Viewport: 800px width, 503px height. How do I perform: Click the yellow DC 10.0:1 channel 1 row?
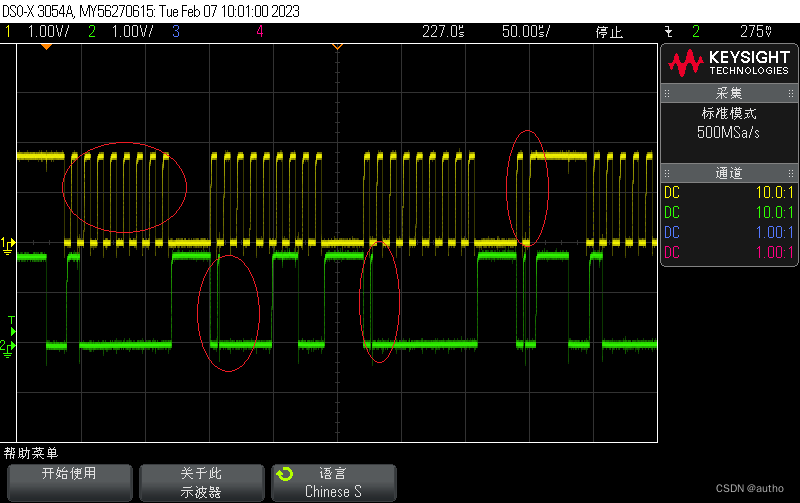point(729,193)
